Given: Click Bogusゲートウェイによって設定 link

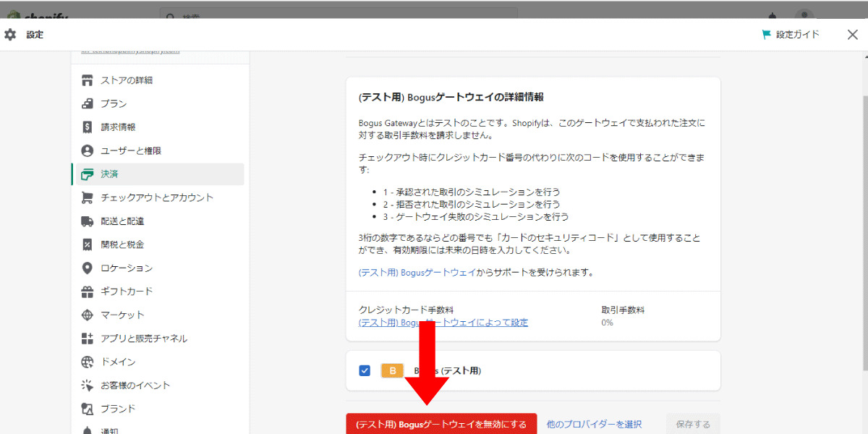Looking at the screenshot, I should pos(443,323).
